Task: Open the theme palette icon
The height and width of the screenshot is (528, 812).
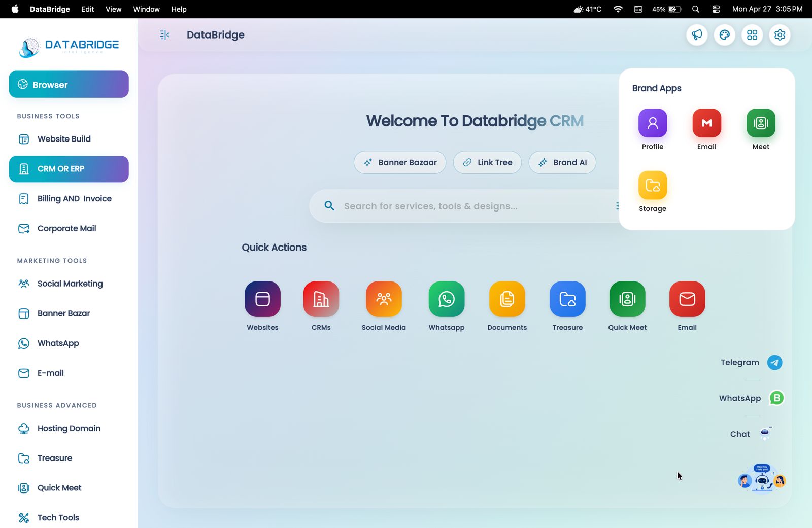Action: [x=725, y=35]
